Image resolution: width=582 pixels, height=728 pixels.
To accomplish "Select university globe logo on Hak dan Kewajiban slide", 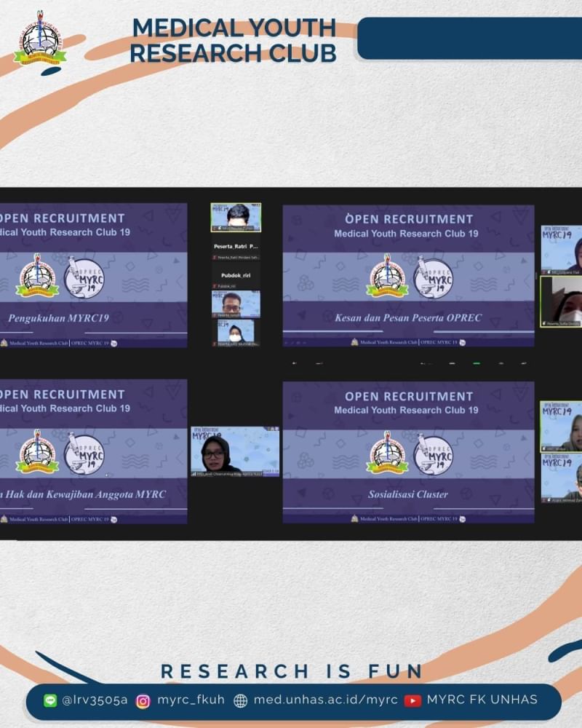I will pyautogui.click(x=37, y=452).
